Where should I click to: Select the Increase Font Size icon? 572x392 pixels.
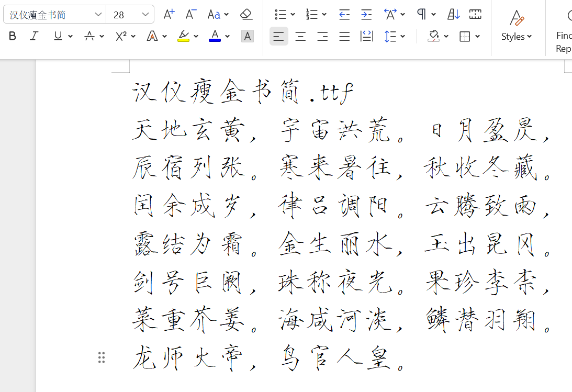169,14
